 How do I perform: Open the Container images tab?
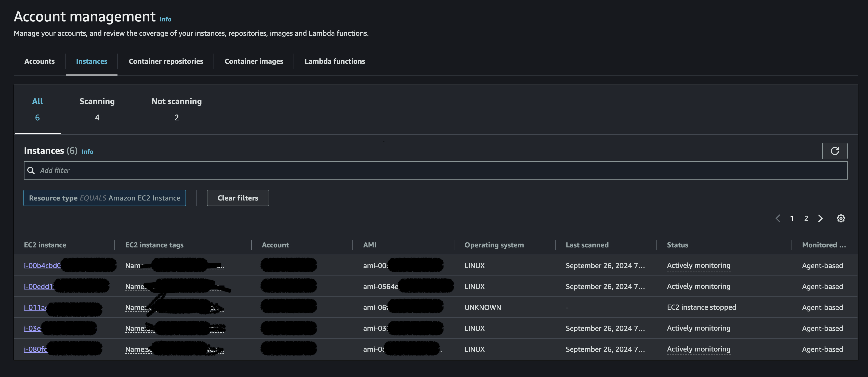coord(254,61)
